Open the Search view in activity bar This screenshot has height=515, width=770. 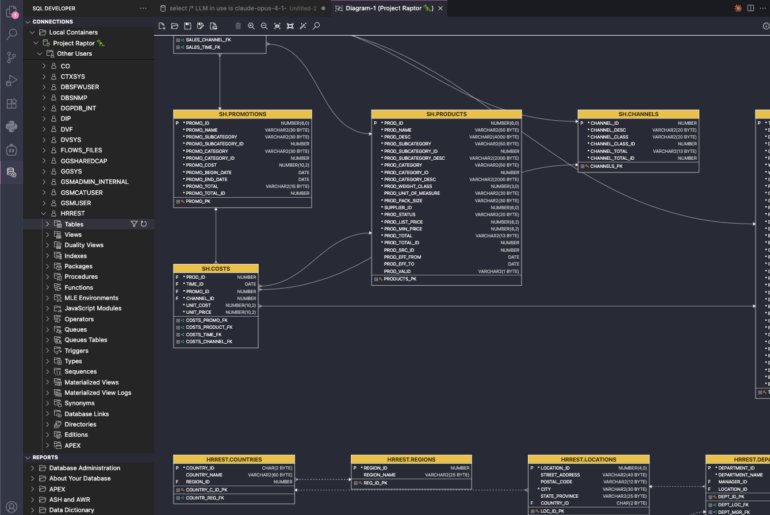coord(12,33)
